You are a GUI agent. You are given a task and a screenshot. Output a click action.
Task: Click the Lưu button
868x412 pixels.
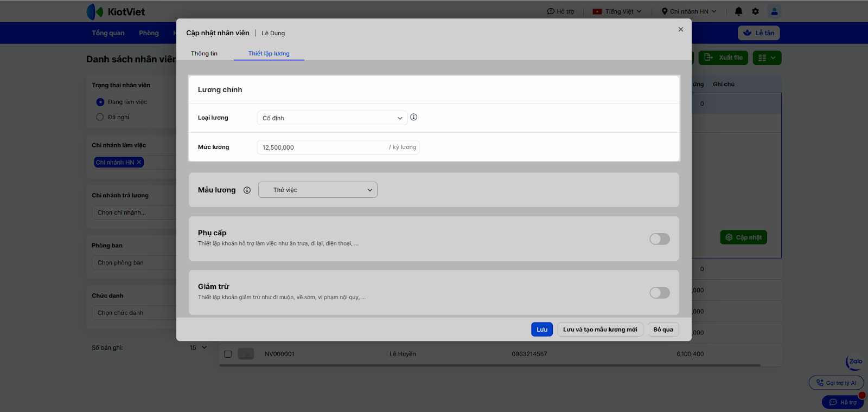point(541,330)
